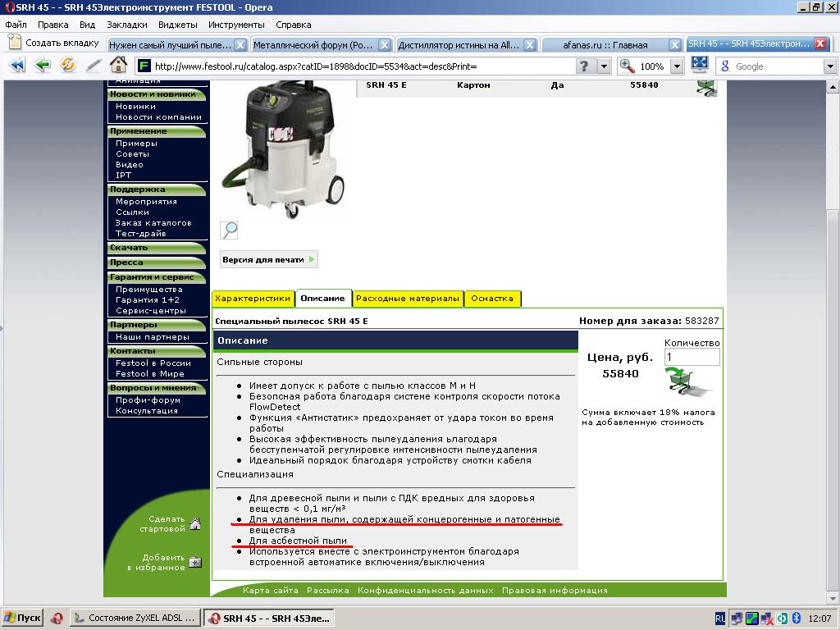Open the Правка menu
Screen dimensions: 840x630
tap(53, 25)
